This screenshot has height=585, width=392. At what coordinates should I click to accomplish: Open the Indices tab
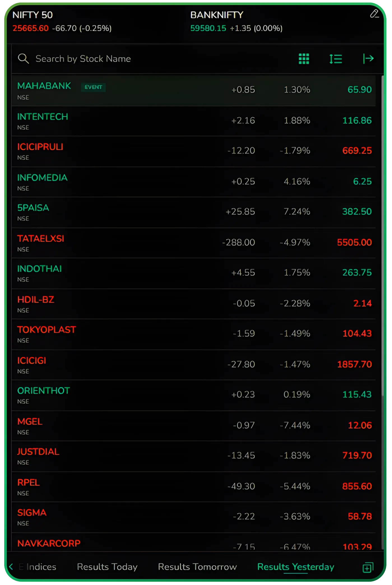[x=41, y=567]
